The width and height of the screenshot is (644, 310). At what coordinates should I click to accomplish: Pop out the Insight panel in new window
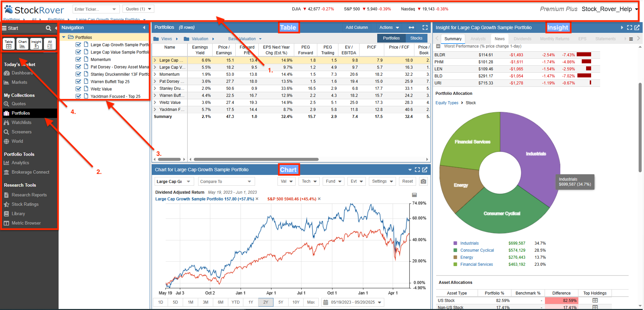[x=637, y=27]
